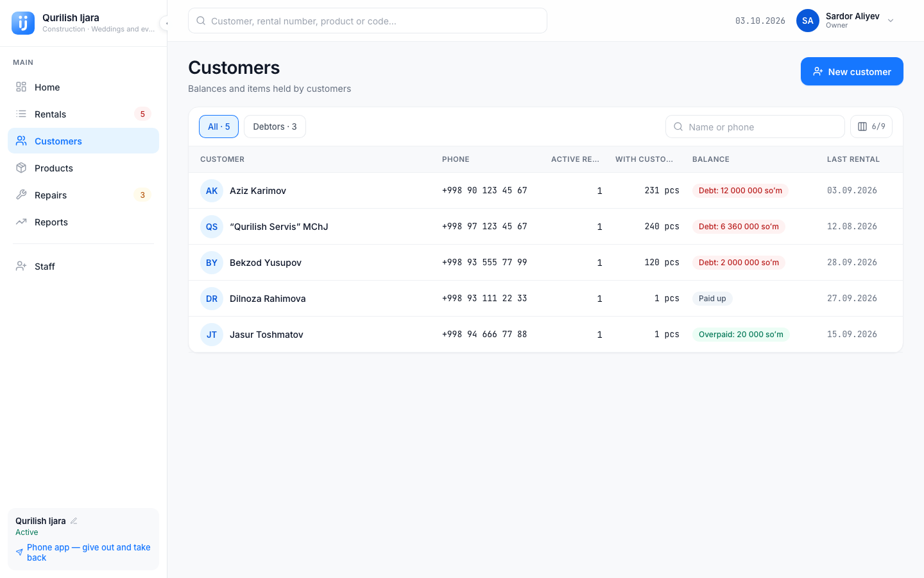Click the SA user avatar
This screenshot has height=578, width=924.
(808, 21)
